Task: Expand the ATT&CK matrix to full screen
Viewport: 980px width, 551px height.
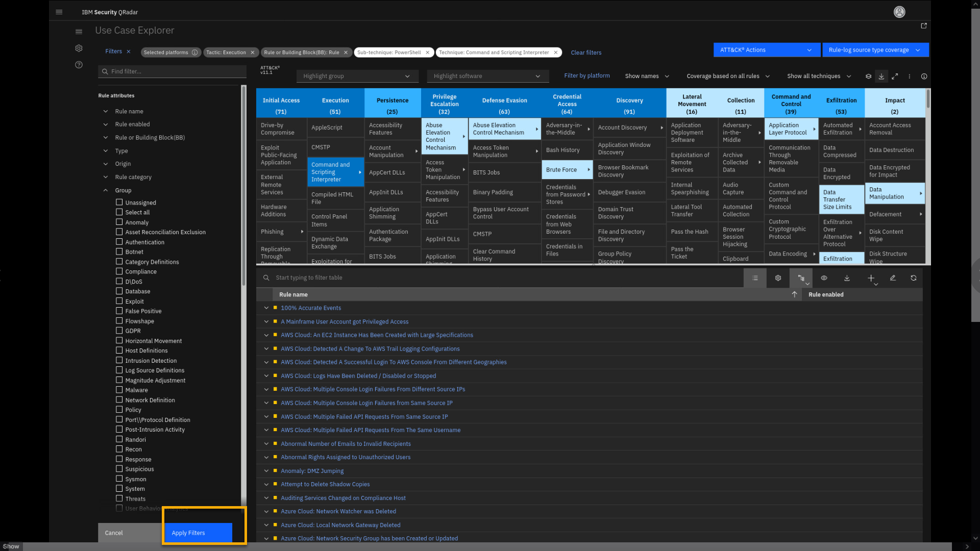Action: 895,76
